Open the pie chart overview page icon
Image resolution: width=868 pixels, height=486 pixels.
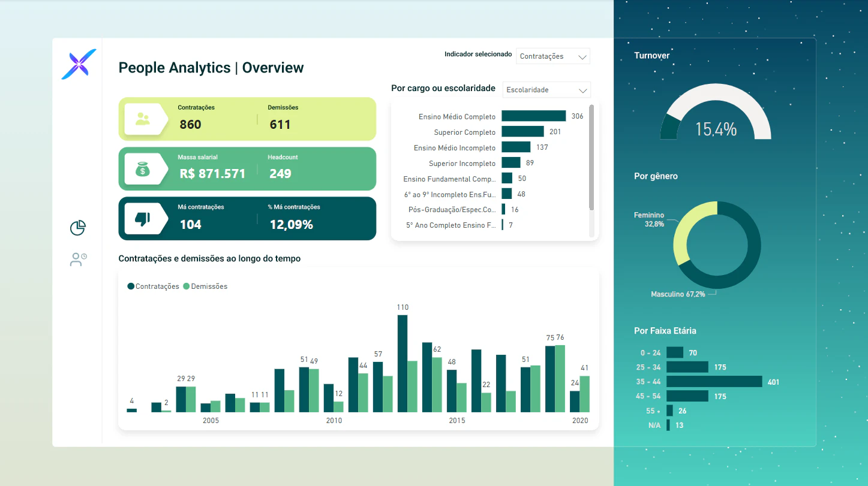click(78, 228)
